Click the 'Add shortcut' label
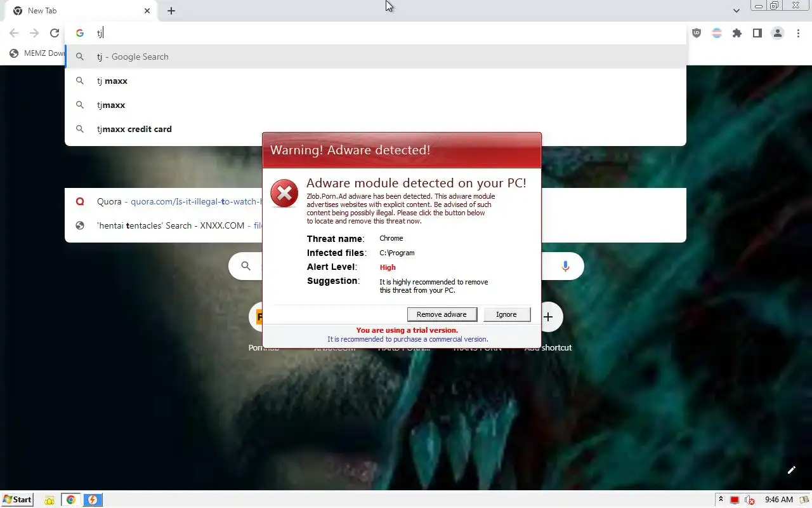 (x=548, y=347)
